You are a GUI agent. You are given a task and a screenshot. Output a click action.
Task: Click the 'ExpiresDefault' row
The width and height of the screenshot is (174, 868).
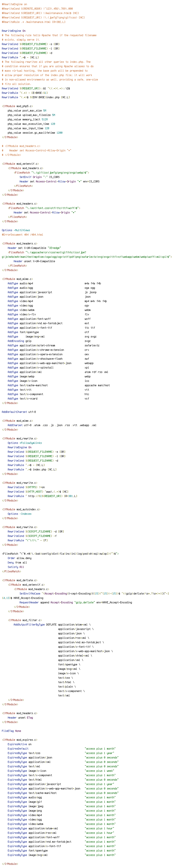61,749
